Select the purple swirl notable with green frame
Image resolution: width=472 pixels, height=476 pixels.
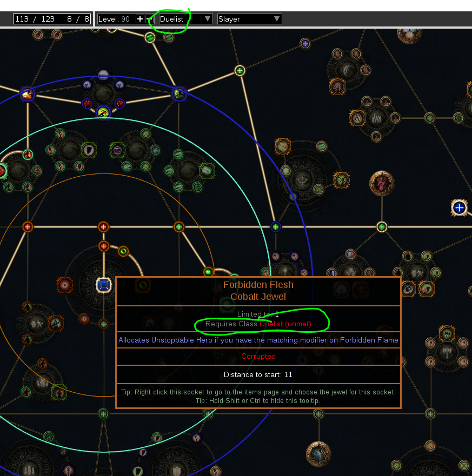[117, 150]
